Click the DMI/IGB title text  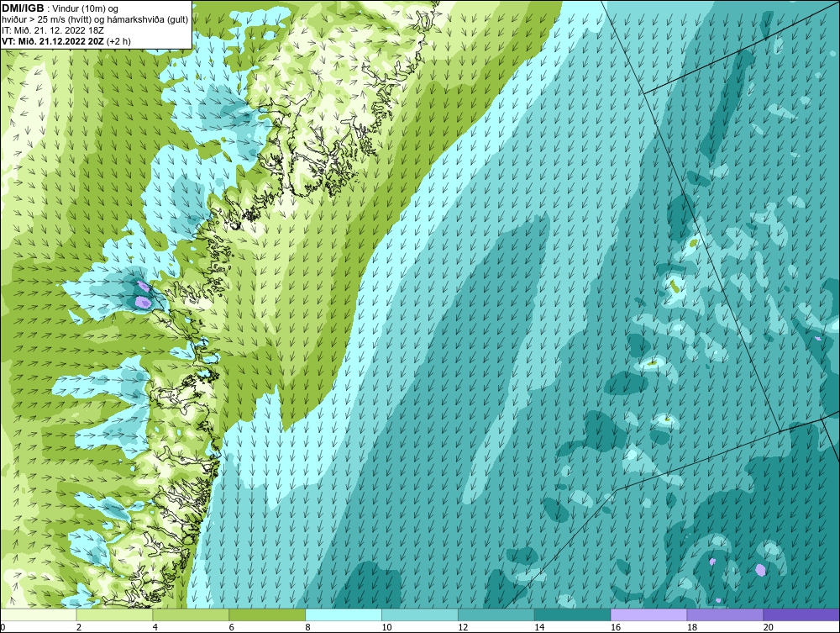(23, 8)
